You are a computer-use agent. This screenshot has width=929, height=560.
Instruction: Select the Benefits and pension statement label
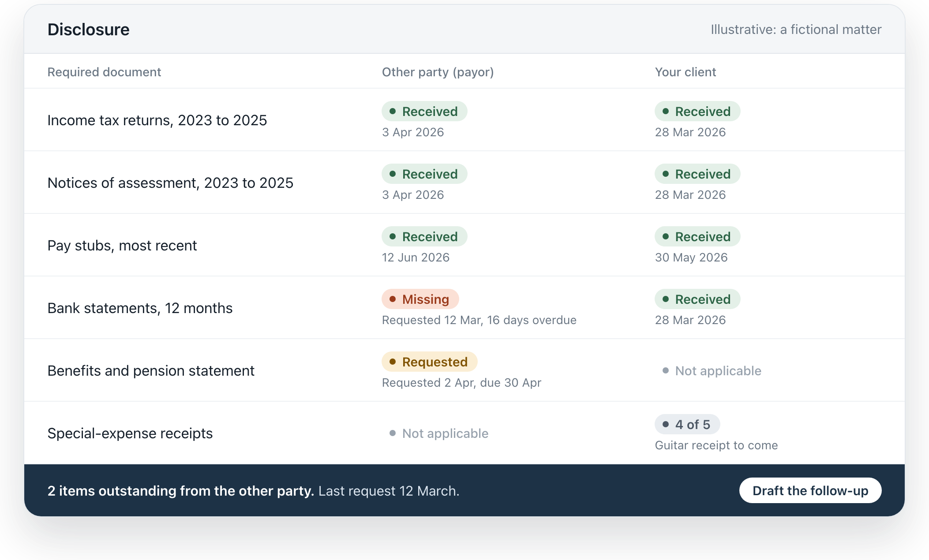(151, 370)
